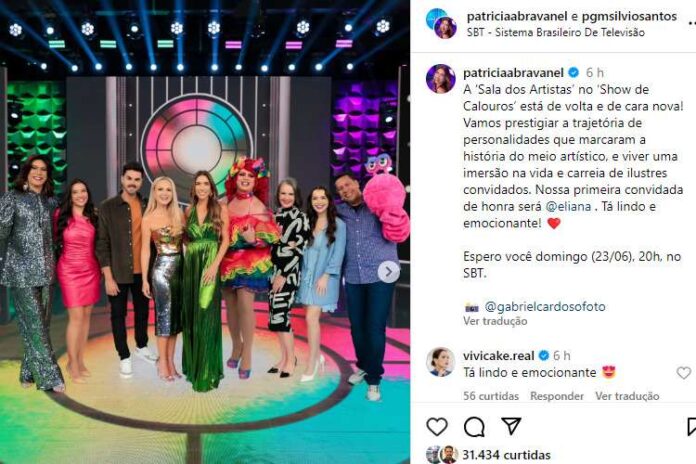Open more options three-dot menu

[x=692, y=23]
